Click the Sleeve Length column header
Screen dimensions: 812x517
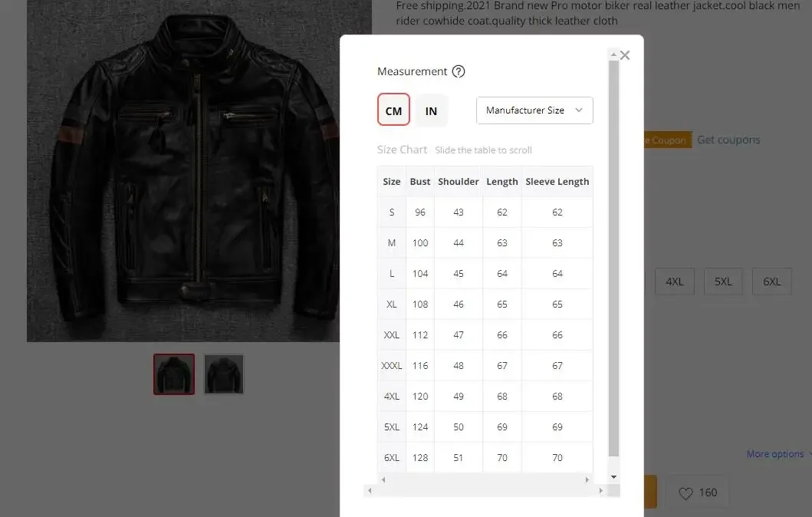[x=557, y=182]
